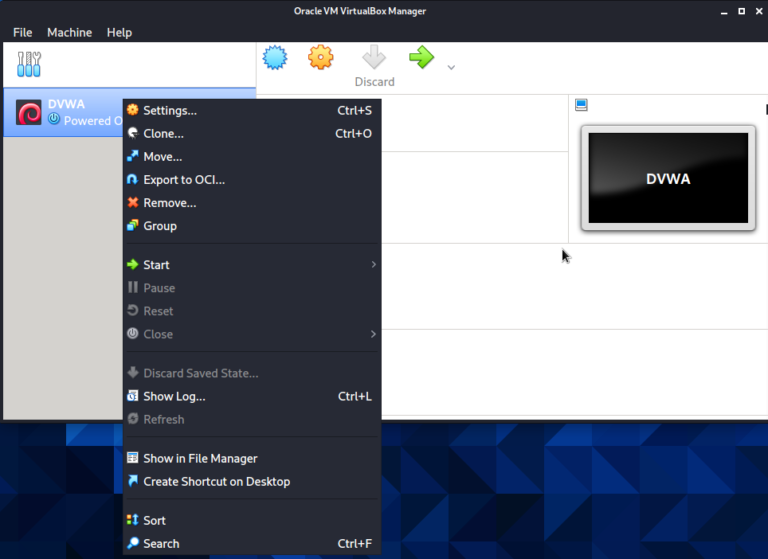
Task: Open the Machine menu
Action: pyautogui.click(x=69, y=32)
